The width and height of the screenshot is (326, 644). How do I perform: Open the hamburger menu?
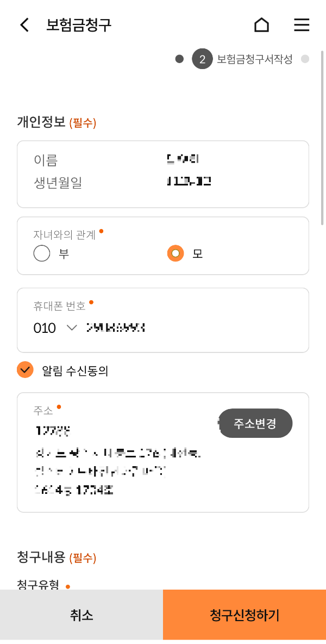(x=302, y=24)
